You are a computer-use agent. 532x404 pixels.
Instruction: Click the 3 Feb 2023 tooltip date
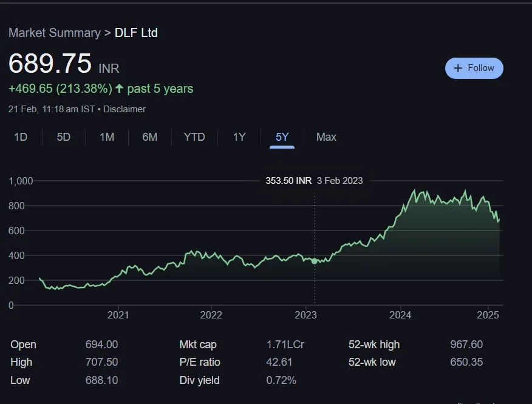click(x=340, y=181)
